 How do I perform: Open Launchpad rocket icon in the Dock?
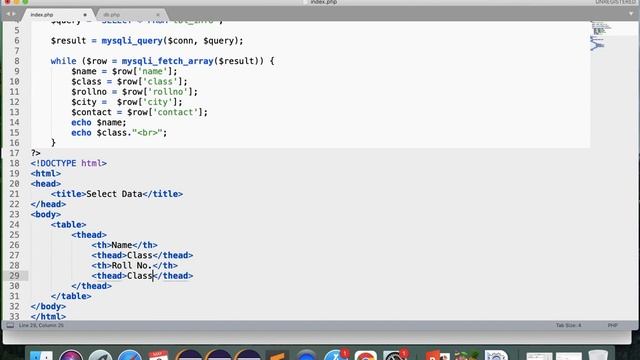pyautogui.click(x=100, y=355)
